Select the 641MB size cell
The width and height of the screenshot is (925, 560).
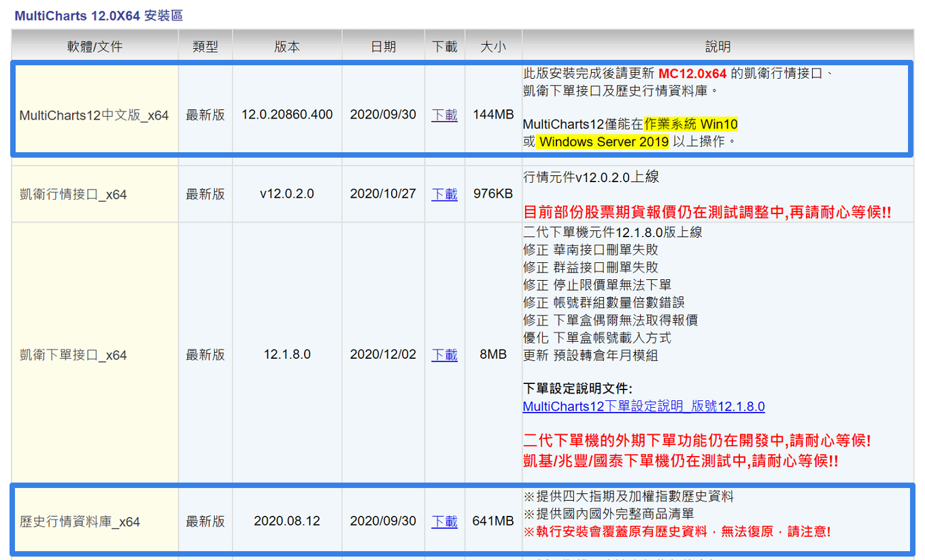493,521
